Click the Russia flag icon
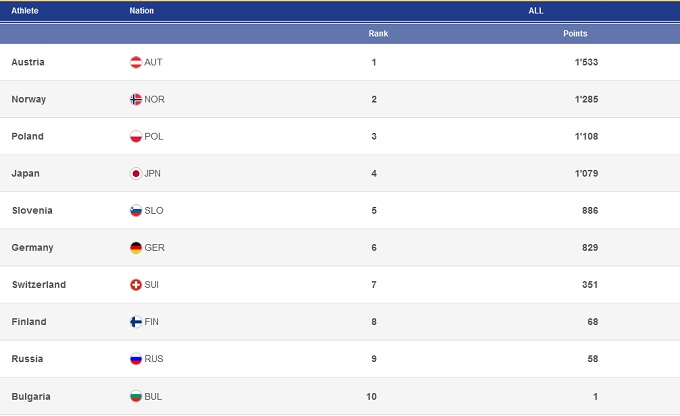The height and width of the screenshot is (416, 680). tap(136, 358)
